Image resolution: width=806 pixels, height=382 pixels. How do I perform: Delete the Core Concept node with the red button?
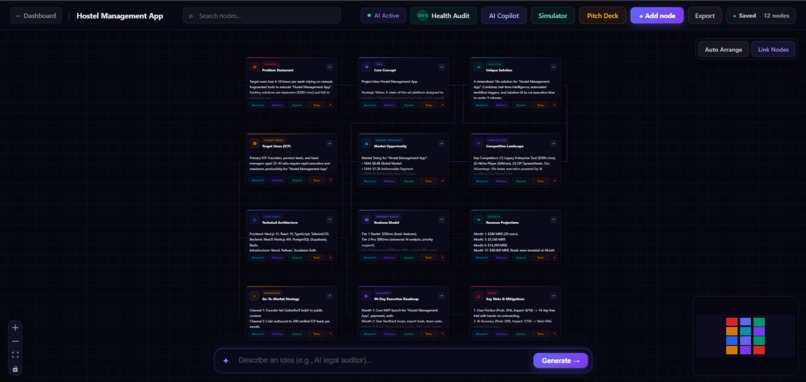coord(442,105)
